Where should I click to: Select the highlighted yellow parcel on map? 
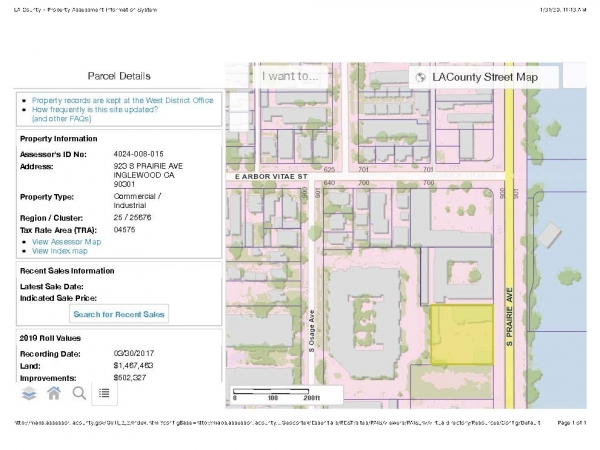coord(462,335)
